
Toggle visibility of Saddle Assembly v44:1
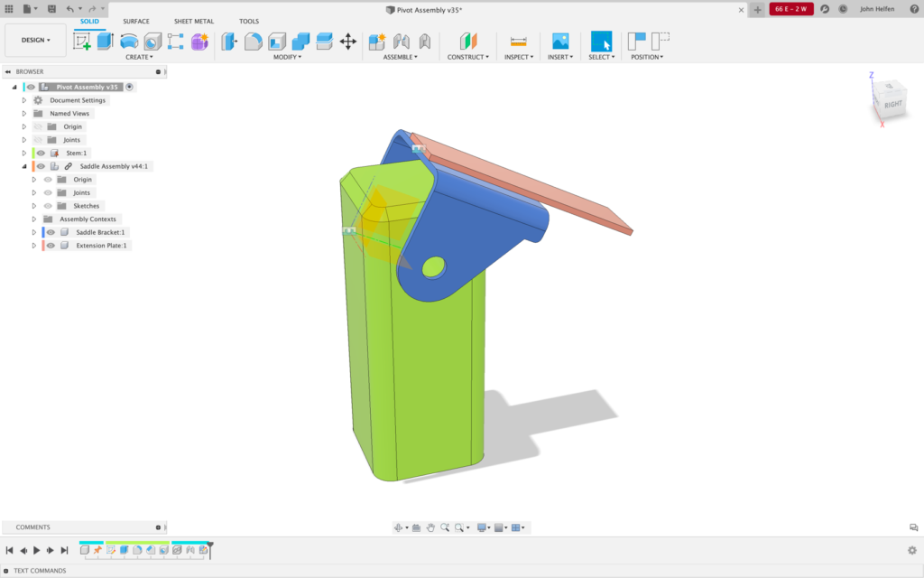pyautogui.click(x=42, y=166)
